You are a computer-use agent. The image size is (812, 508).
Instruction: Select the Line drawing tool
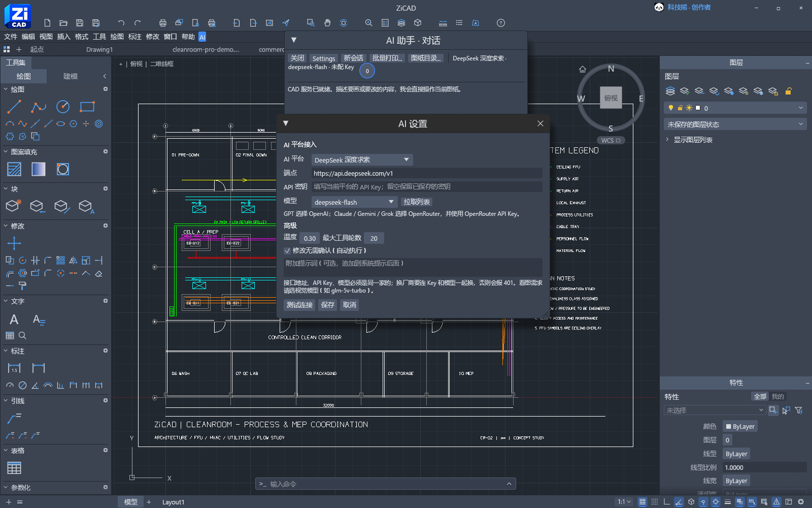[x=14, y=107]
